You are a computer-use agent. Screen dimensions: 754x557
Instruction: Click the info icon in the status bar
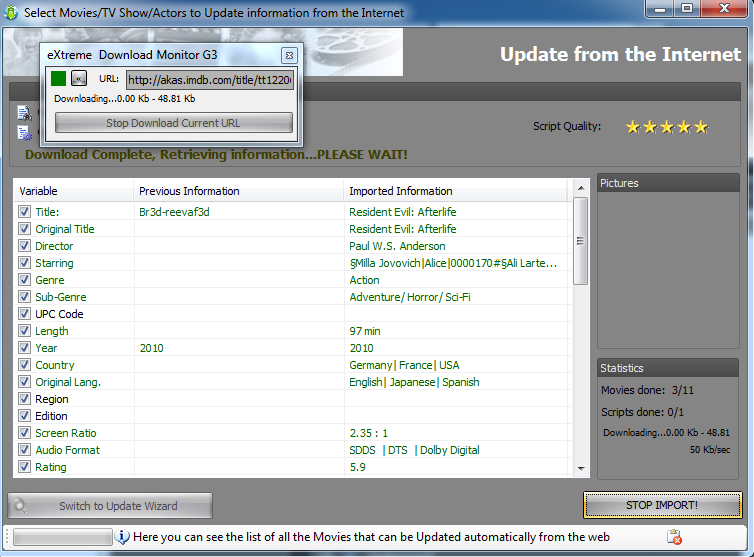(123, 536)
